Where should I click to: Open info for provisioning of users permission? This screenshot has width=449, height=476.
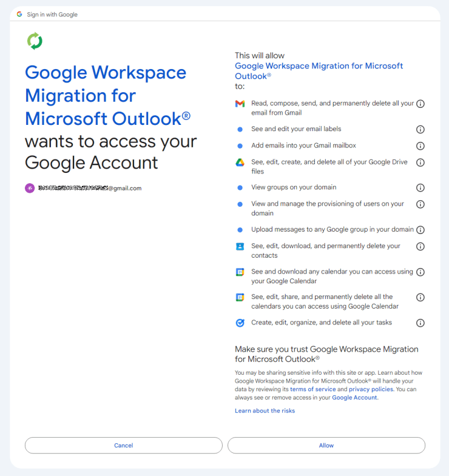click(420, 204)
